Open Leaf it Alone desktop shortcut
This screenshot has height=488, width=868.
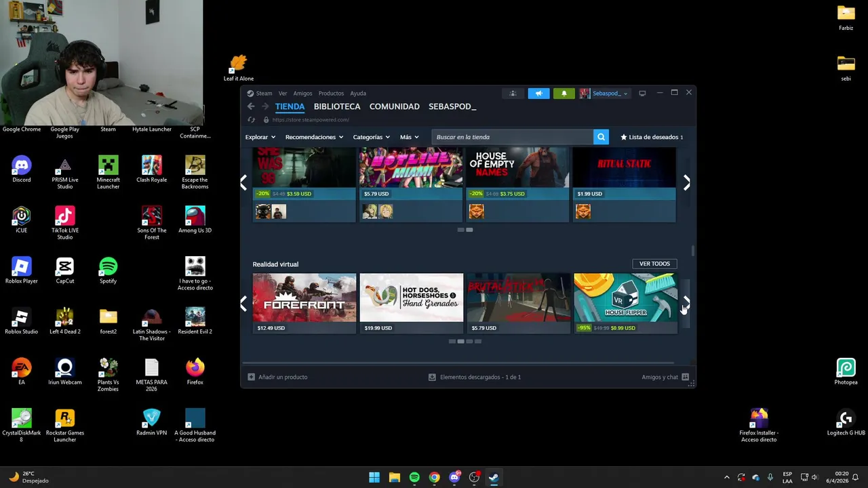(x=239, y=68)
